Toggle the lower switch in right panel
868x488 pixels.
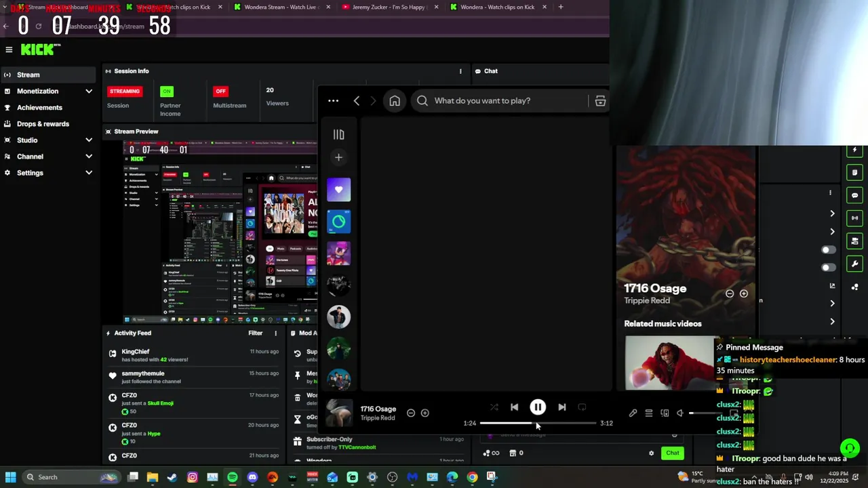click(829, 268)
